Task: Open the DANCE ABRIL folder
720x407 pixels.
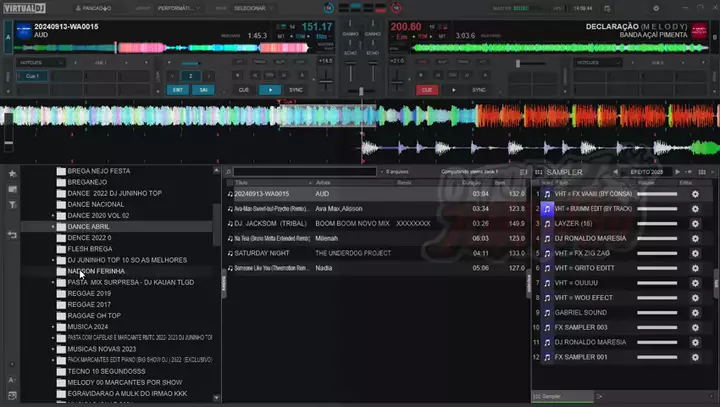Action: tap(88, 226)
